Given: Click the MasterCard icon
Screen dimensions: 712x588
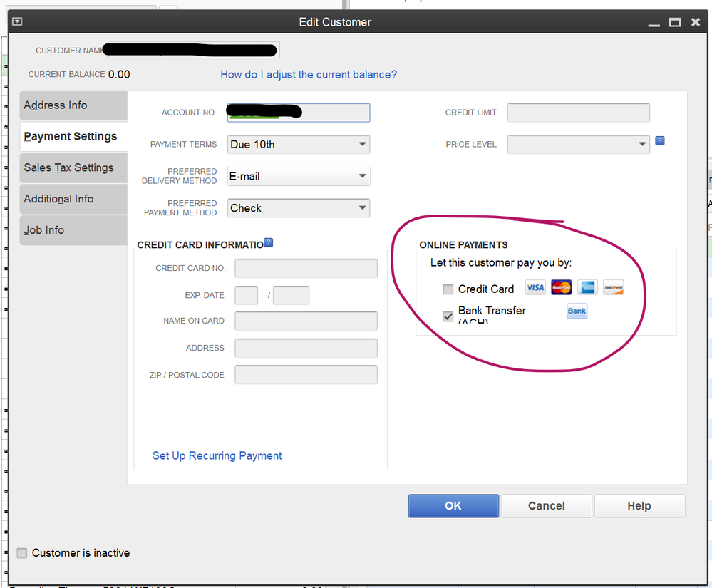Looking at the screenshot, I should [561, 287].
